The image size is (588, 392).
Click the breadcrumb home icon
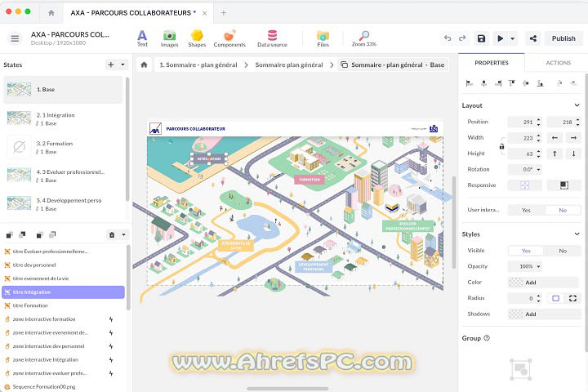click(144, 65)
